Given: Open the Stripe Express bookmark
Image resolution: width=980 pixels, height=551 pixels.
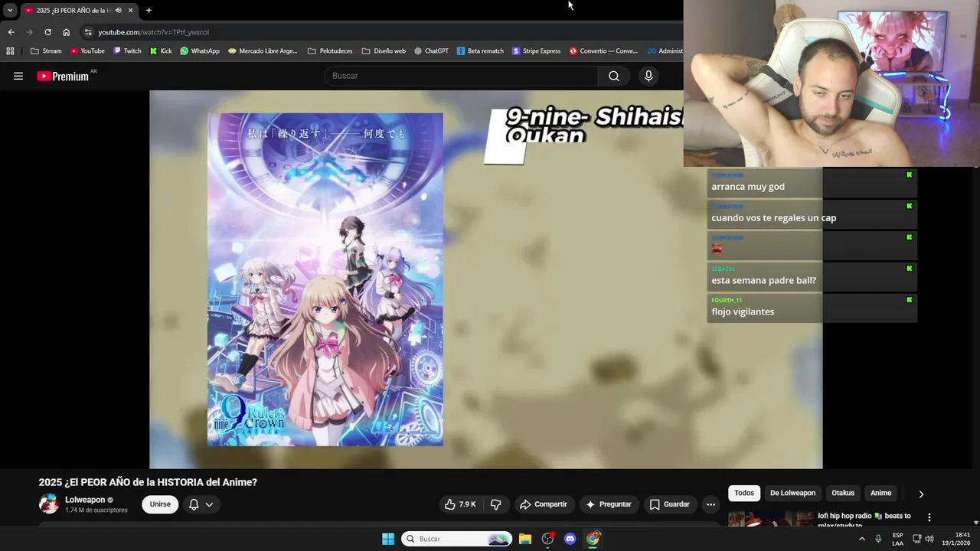Looking at the screenshot, I should (x=536, y=51).
